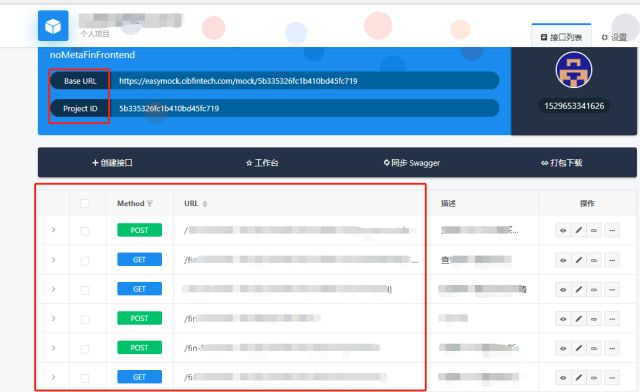Click the Project ID value field
Viewport: 640px width, 392px height.
[x=305, y=108]
